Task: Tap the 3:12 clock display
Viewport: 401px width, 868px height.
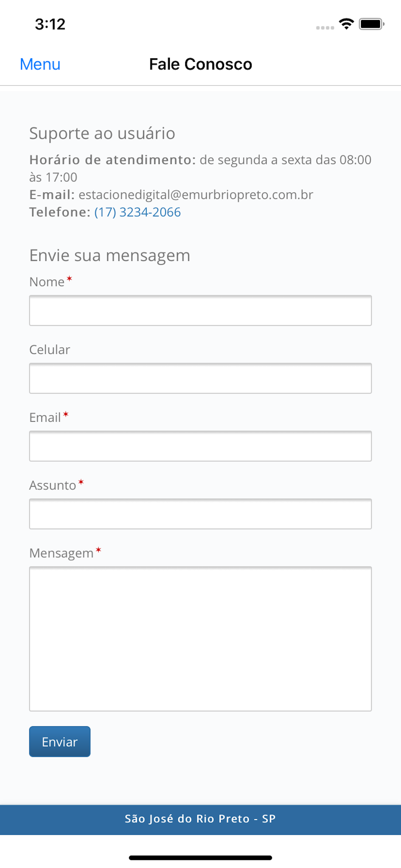Action: (x=50, y=24)
